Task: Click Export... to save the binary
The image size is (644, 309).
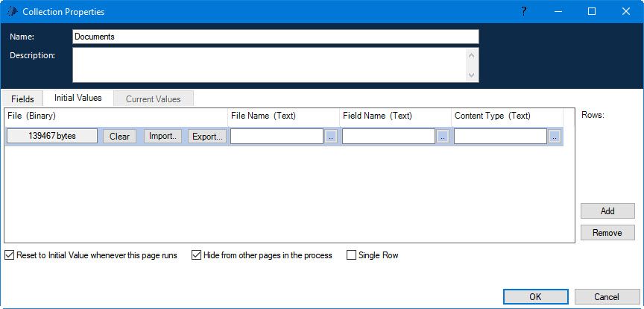Action: click(207, 136)
